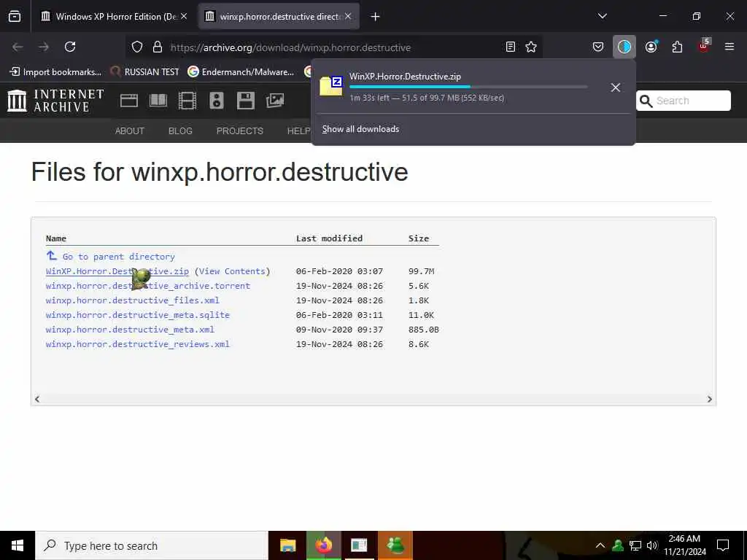Open winxp.horror.destructive_meta.sqlite link
The height and width of the screenshot is (560, 747).
click(x=138, y=315)
